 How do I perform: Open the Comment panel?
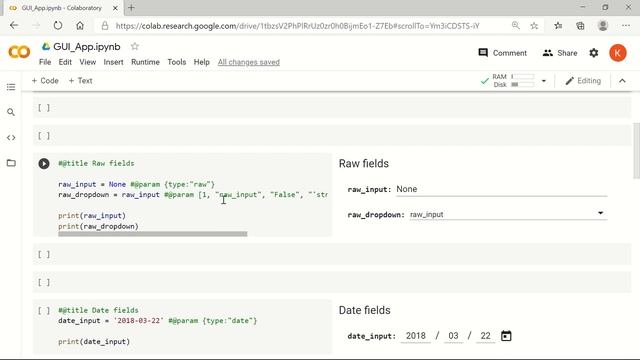tap(502, 53)
